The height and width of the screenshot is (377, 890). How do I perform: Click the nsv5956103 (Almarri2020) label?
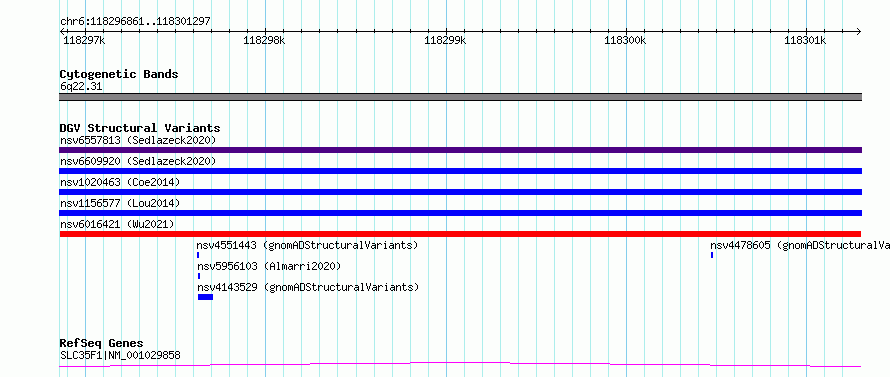point(269,266)
